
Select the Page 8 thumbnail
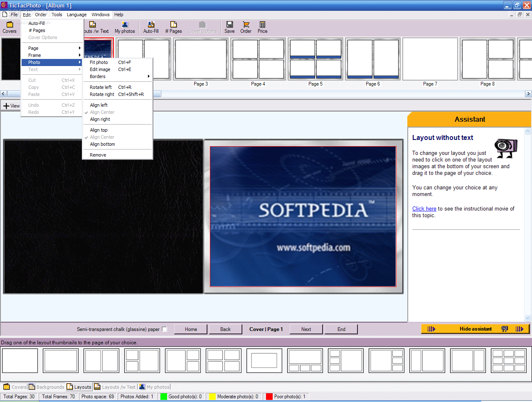coord(488,59)
